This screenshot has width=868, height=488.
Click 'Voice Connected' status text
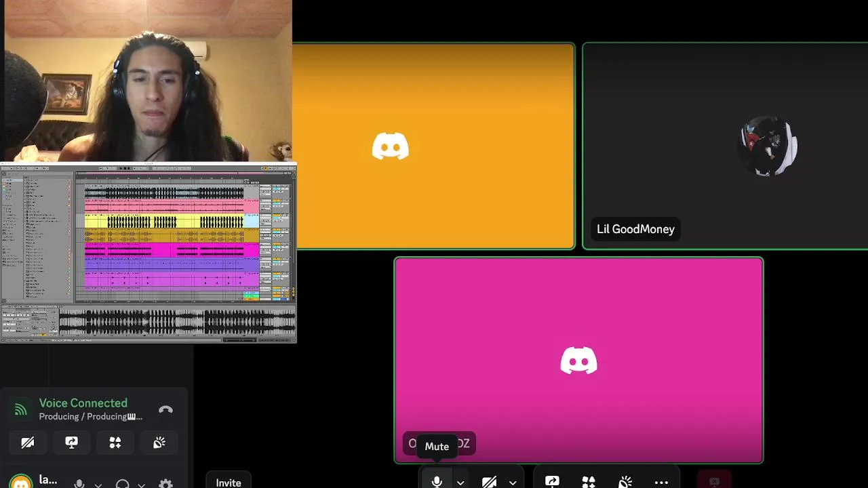[83, 403]
